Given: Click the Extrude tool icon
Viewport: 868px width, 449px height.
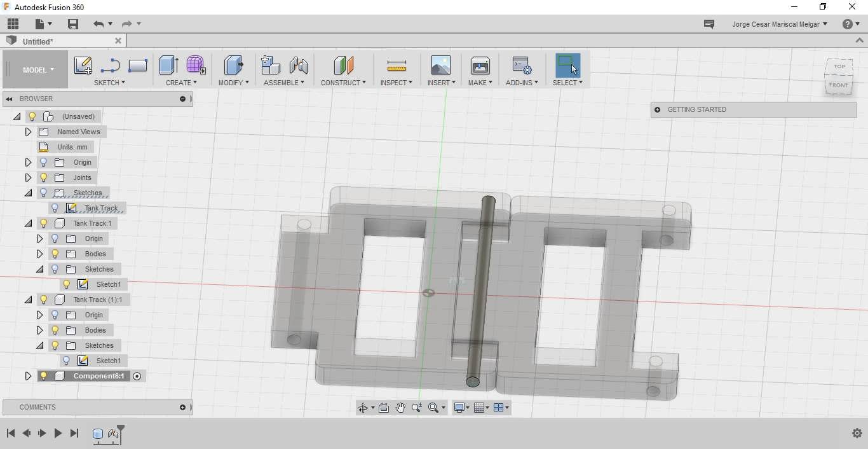Looking at the screenshot, I should [x=168, y=65].
